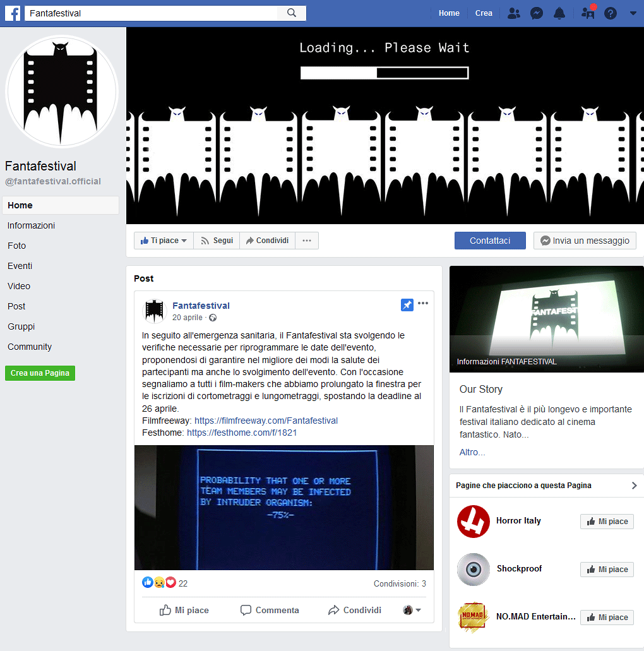
Task: Like the NO.MAD Entertainment page
Action: click(607, 618)
